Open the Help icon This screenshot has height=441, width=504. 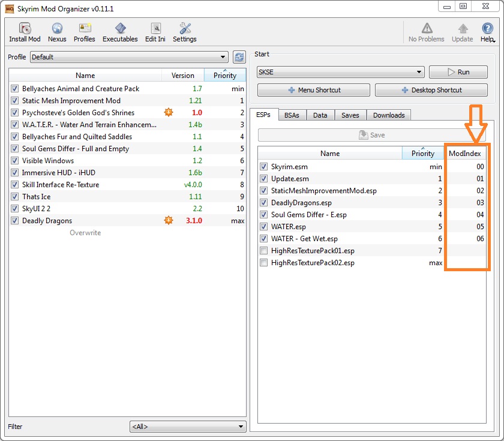tap(487, 29)
